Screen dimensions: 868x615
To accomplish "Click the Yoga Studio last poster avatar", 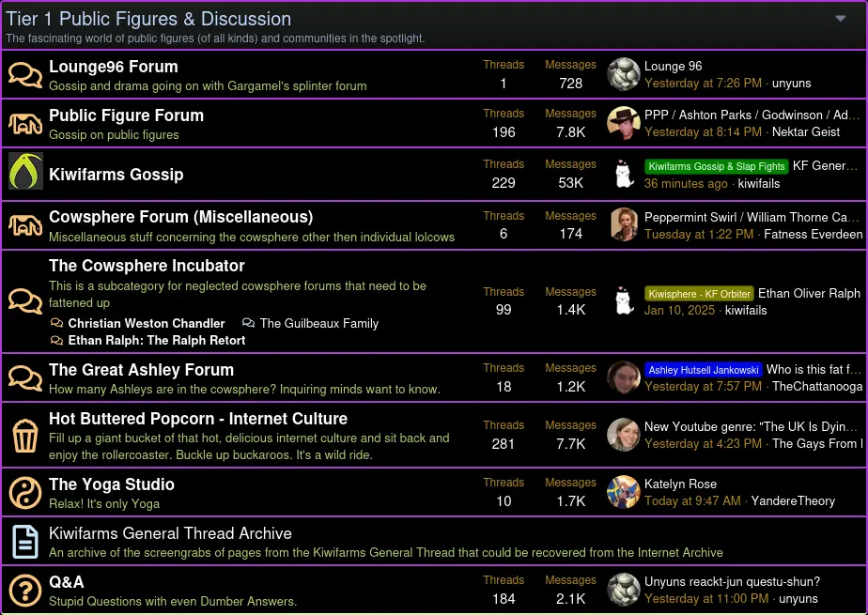I will pos(624,492).
